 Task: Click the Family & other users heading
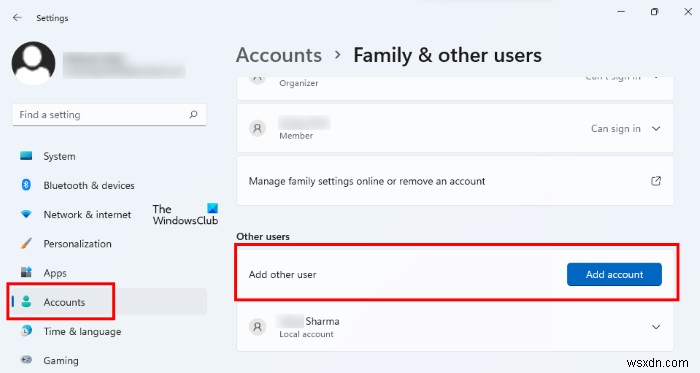(447, 55)
